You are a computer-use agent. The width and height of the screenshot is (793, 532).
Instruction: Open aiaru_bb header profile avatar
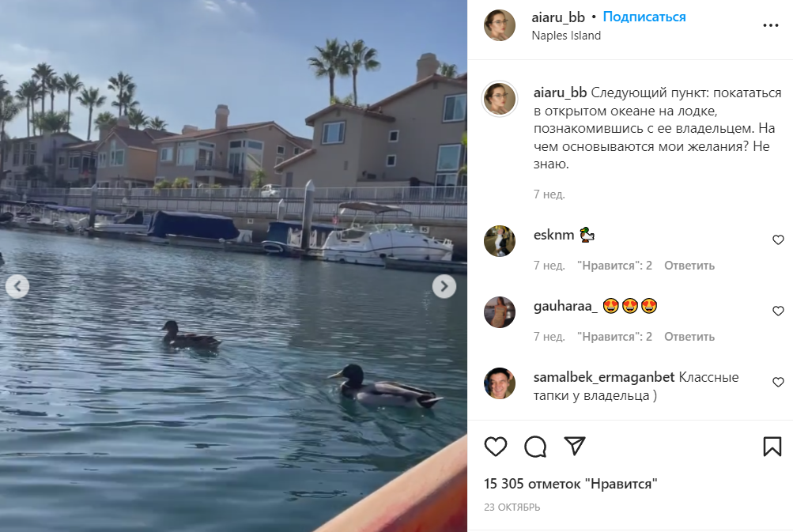tap(500, 25)
